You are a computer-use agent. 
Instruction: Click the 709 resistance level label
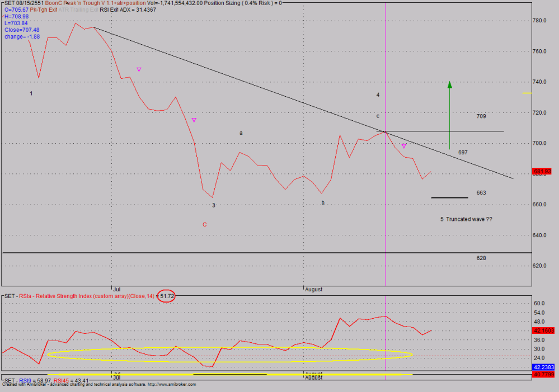coord(481,116)
